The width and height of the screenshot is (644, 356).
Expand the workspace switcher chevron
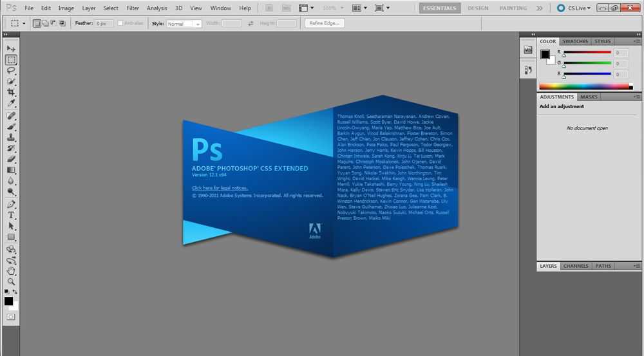point(539,8)
